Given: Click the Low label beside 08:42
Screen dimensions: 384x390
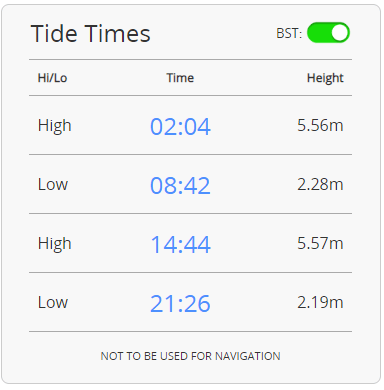Looking at the screenshot, I should pos(53,184).
